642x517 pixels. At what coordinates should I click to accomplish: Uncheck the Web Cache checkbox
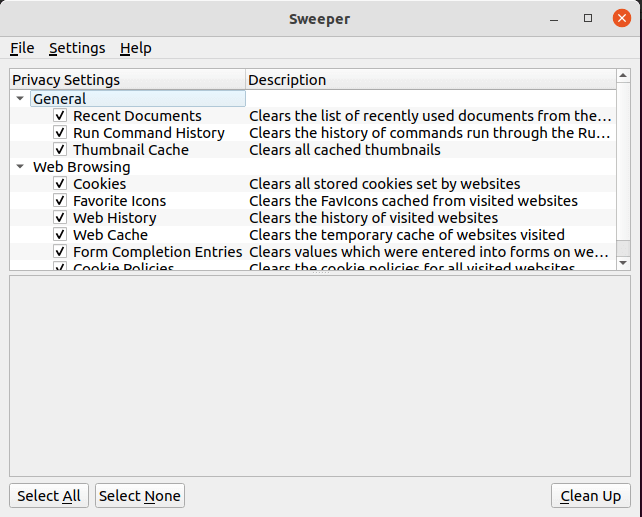coord(60,235)
